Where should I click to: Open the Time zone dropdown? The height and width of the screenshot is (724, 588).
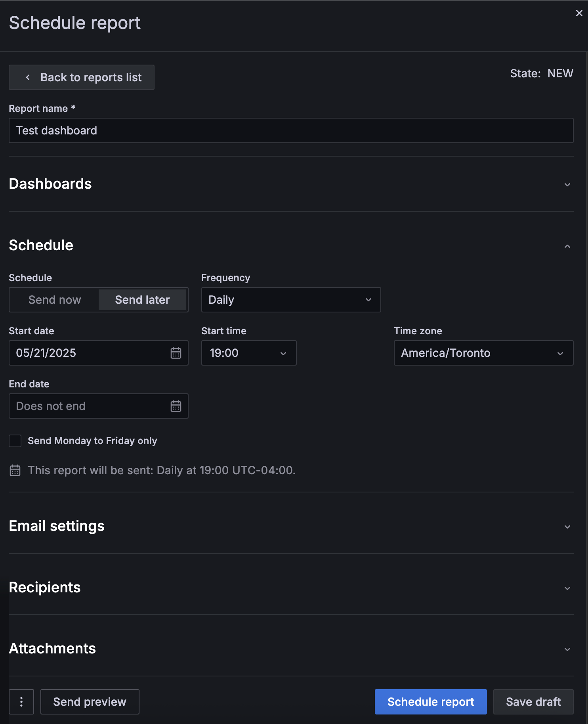click(x=483, y=353)
